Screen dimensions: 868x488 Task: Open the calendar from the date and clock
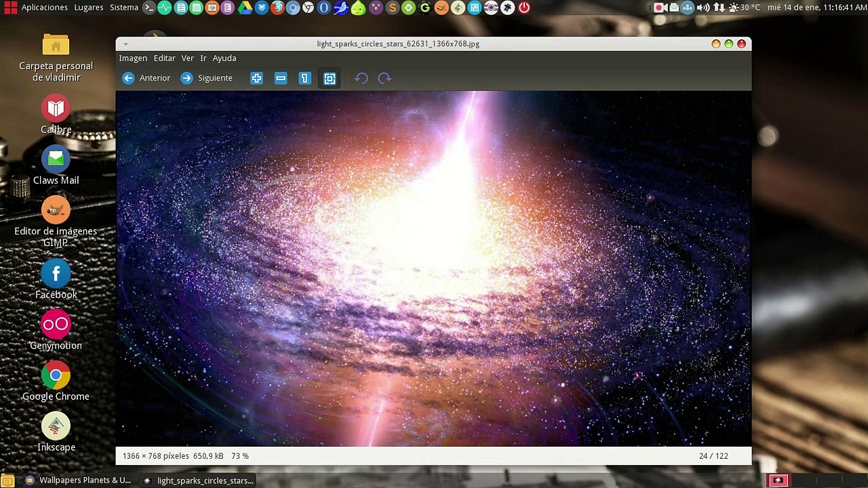(816, 7)
